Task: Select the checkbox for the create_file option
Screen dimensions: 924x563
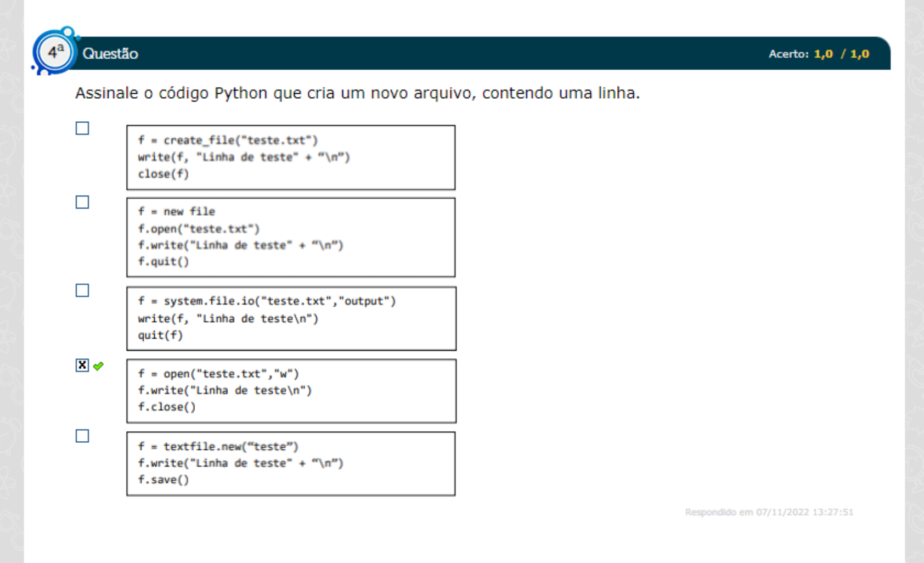Action: point(81,128)
